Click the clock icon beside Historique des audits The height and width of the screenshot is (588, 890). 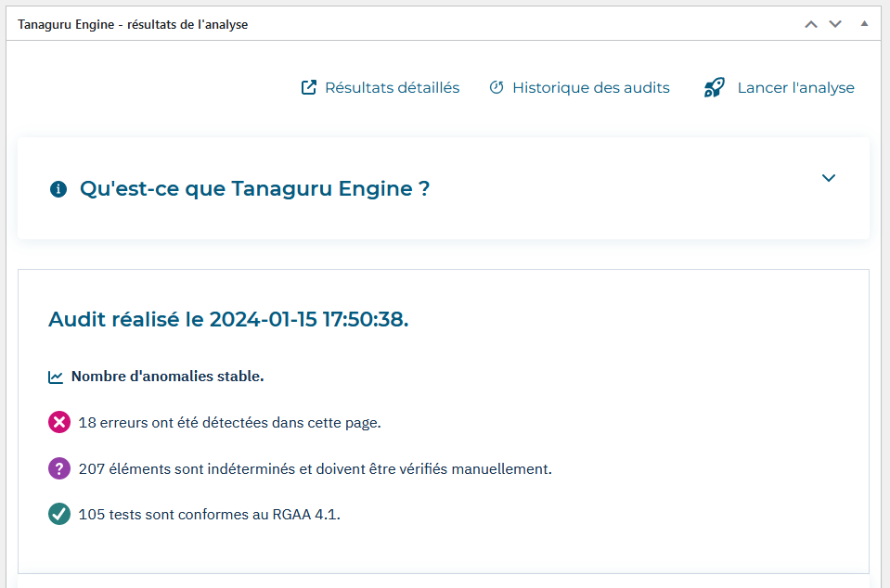coord(497,87)
